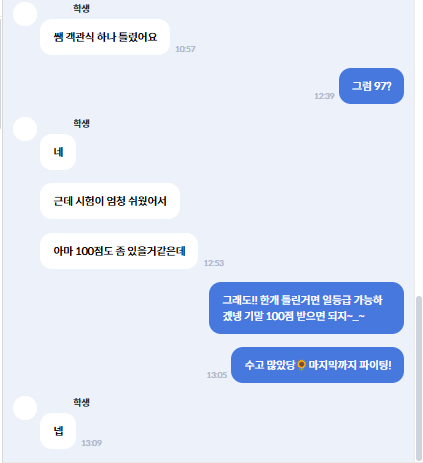The height and width of the screenshot is (463, 423).
Task: Click the profile avatar above '쌤 객관식 하나 틀렸어요'
Action: tap(25, 14)
